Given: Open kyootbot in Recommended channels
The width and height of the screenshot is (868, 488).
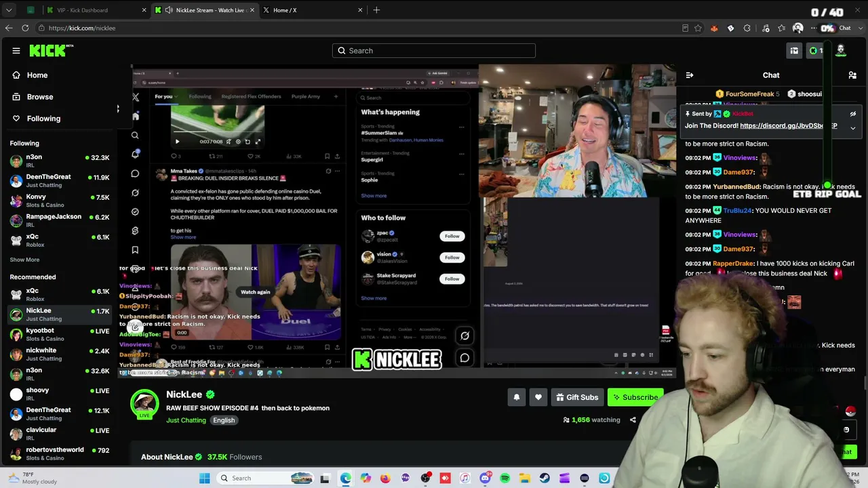Looking at the screenshot, I should pyautogui.click(x=59, y=335).
